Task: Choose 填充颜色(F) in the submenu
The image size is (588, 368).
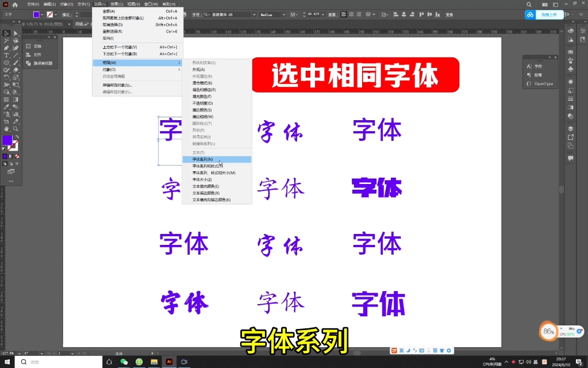Action: pos(217,97)
